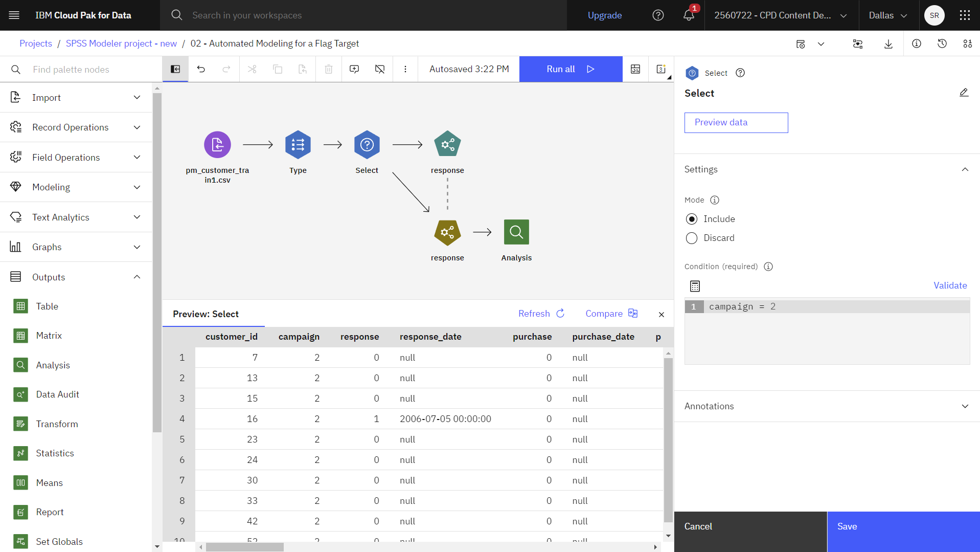Click the delete trash icon
This screenshot has height=552, width=980.
click(329, 69)
